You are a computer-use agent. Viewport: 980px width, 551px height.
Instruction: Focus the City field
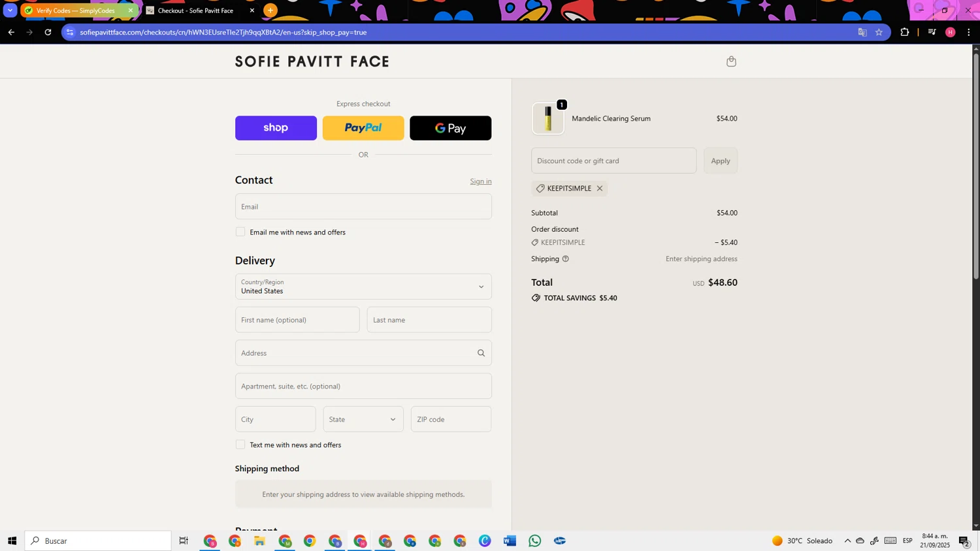coord(276,419)
